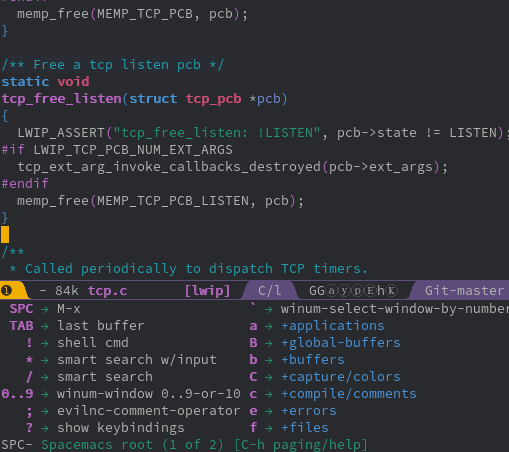Image resolution: width=509 pixels, height=452 pixels.
Task: Click the GG ggtags indicator in mode line
Action: (x=317, y=291)
